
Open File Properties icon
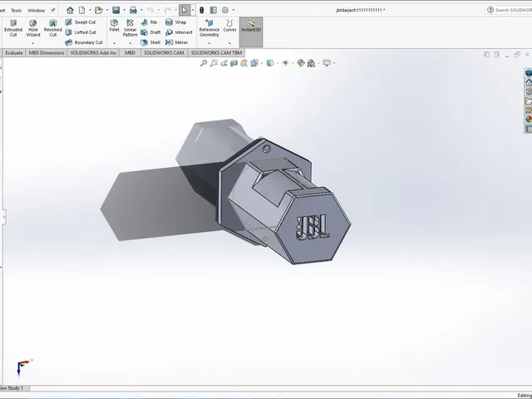click(x=214, y=10)
